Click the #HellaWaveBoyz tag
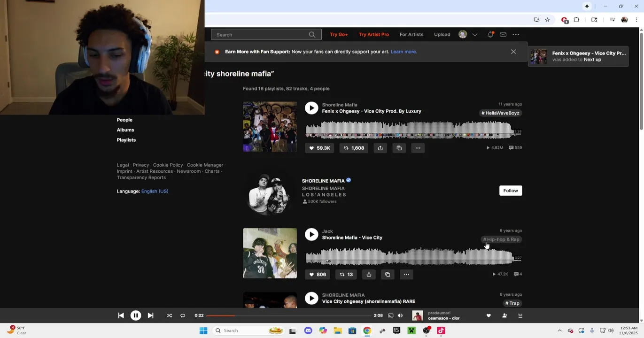This screenshot has width=644, height=338. 500,113
